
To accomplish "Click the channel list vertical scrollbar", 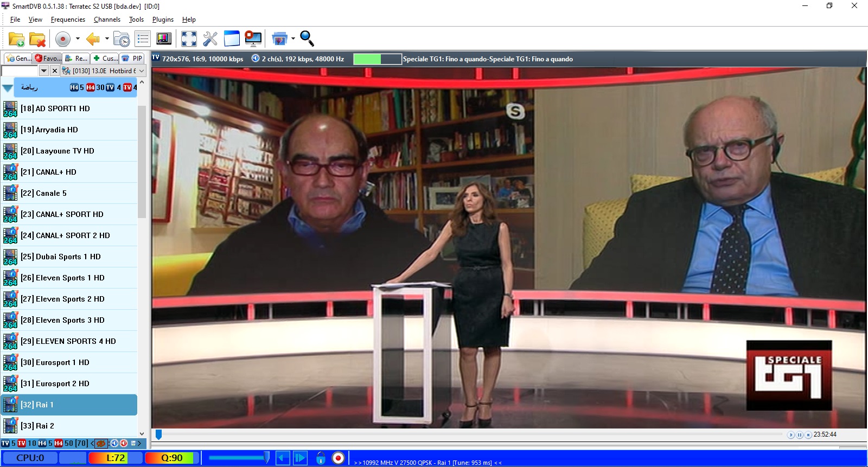I will pyautogui.click(x=142, y=162).
